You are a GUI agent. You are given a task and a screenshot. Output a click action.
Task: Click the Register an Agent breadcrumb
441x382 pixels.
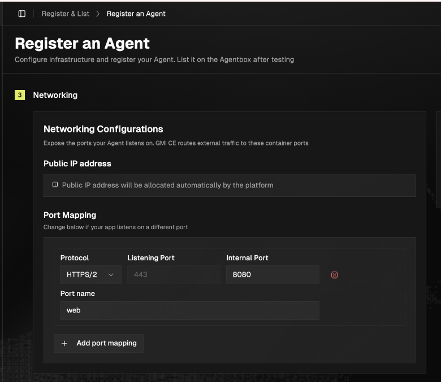click(x=136, y=14)
